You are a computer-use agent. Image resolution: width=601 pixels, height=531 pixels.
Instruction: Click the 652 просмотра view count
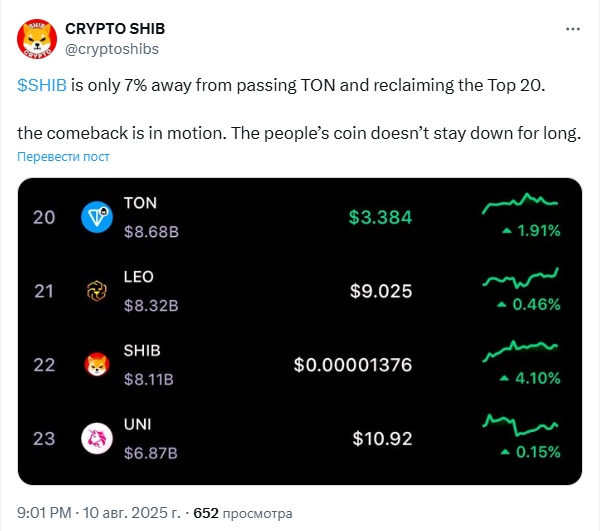pos(245,513)
